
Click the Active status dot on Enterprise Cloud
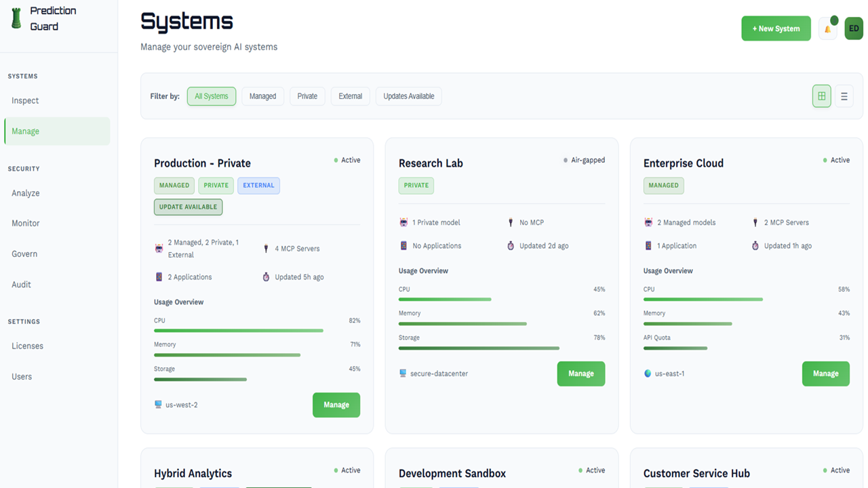coord(825,161)
